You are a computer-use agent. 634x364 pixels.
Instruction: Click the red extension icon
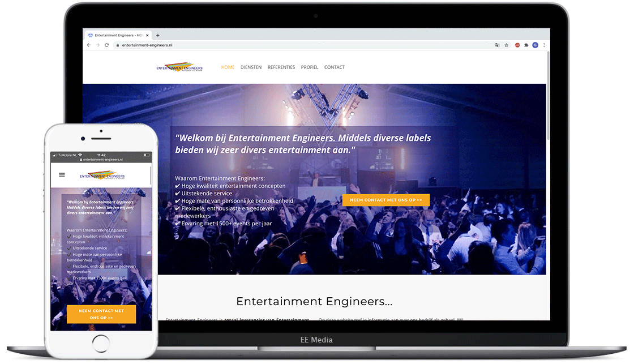pos(517,45)
